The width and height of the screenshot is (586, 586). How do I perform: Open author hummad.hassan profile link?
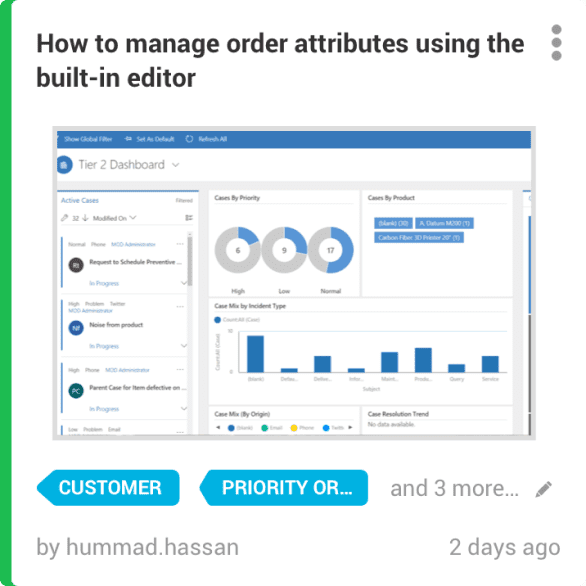152,547
